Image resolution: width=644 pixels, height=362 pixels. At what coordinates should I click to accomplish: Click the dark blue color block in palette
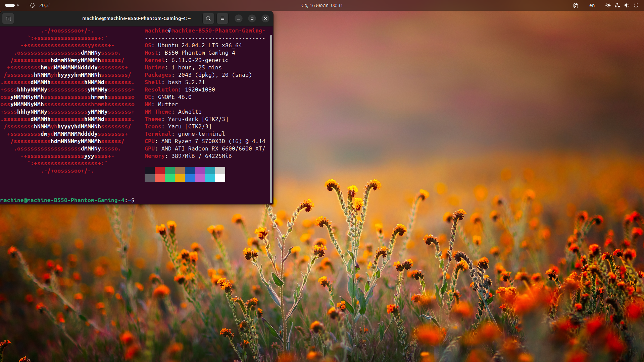coord(190,171)
